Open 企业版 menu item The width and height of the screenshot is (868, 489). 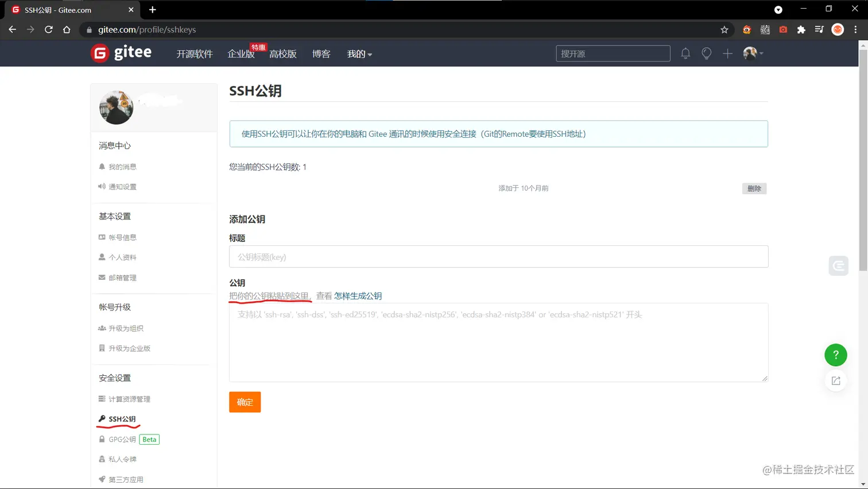(241, 54)
